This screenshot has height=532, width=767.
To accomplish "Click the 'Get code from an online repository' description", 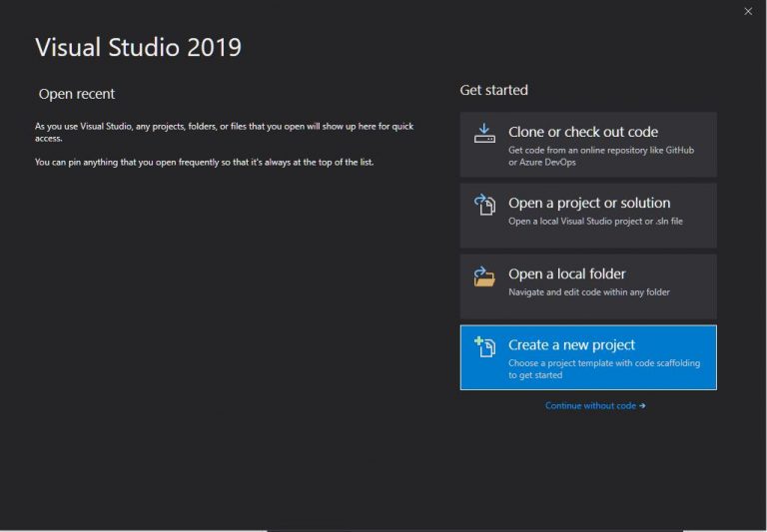I will [x=601, y=156].
